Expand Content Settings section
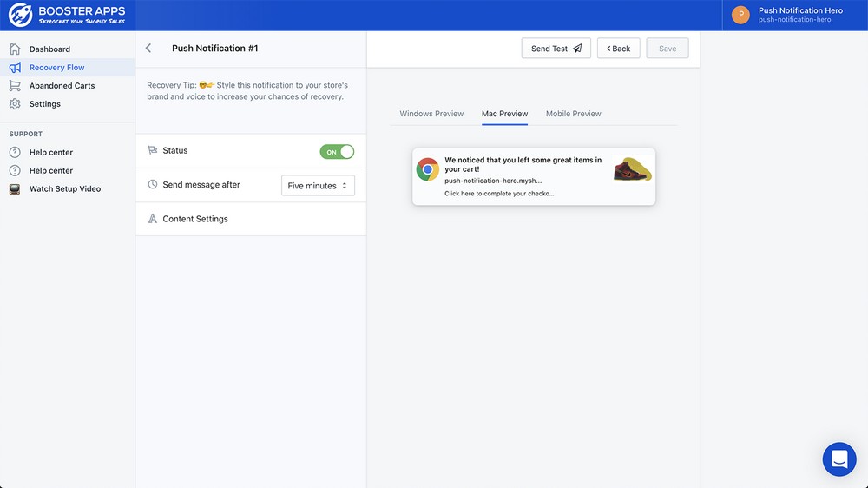This screenshot has width=868, height=488. click(x=251, y=219)
